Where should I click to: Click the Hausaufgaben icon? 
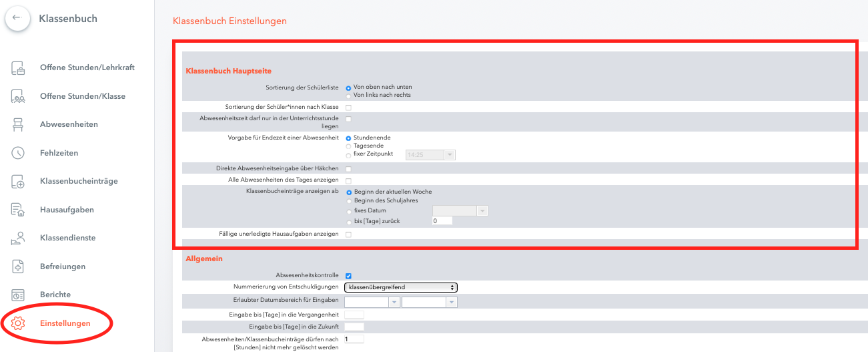(18, 210)
